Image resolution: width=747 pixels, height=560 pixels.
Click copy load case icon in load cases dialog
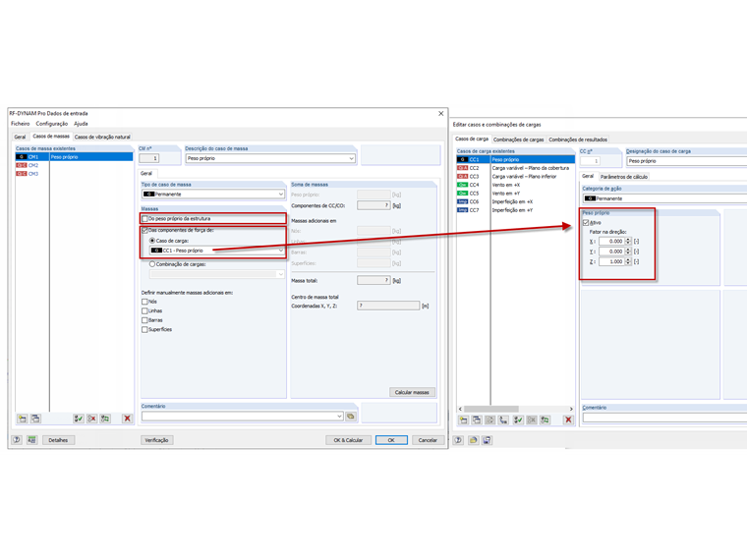477,420
